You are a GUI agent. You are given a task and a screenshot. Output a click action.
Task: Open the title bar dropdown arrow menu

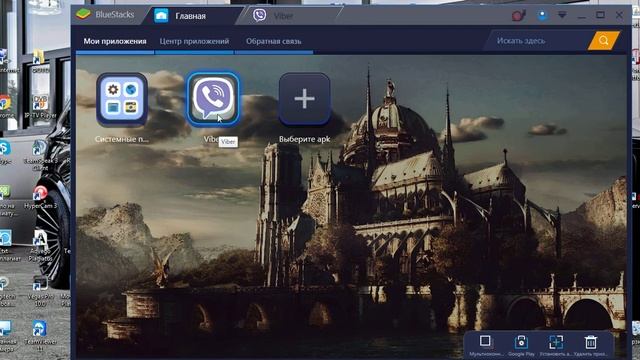click(562, 16)
